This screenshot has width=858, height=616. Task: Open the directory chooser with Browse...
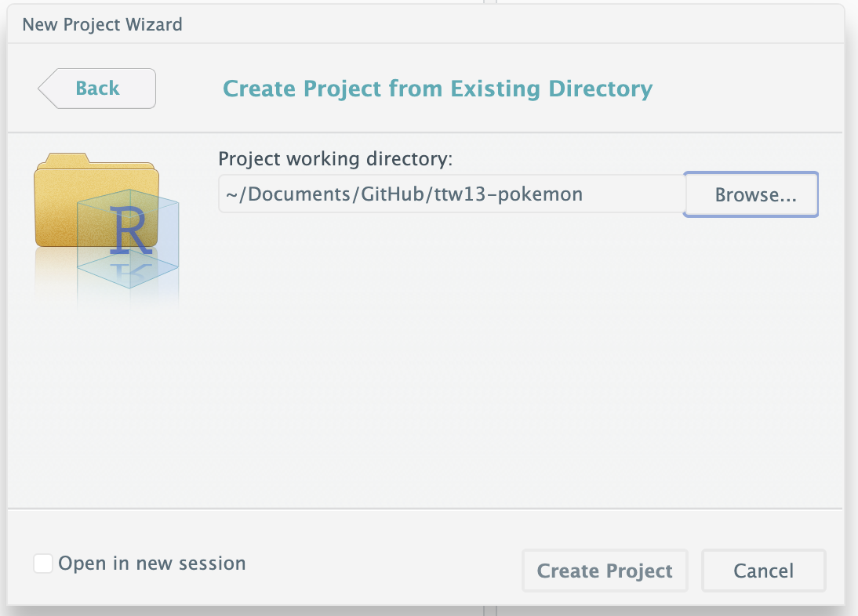point(754,195)
